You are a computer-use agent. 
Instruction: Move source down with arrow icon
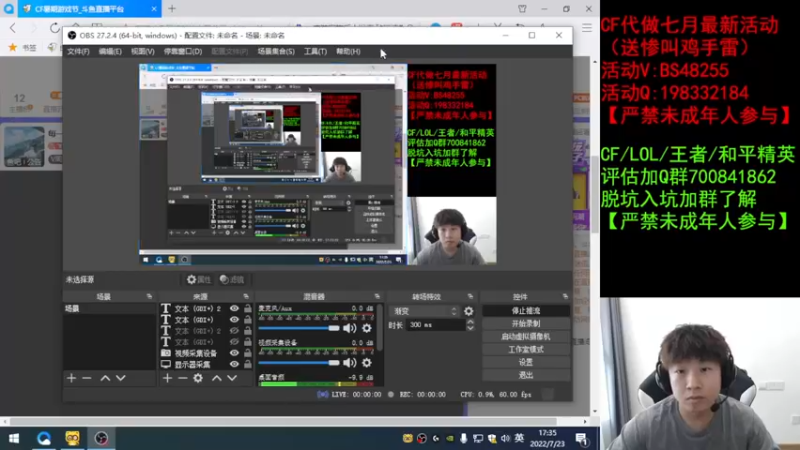point(232,378)
